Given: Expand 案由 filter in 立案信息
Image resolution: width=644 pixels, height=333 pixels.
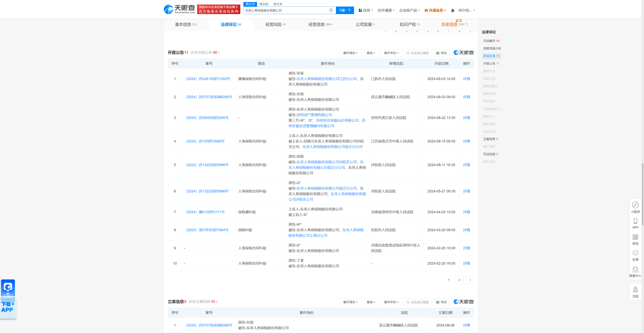Looking at the screenshot, I should pos(371,302).
